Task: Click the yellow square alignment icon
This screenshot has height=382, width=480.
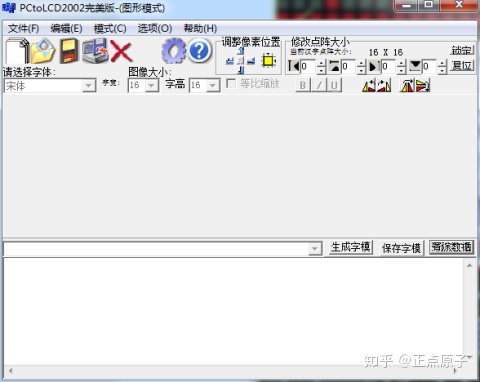Action: [x=268, y=61]
